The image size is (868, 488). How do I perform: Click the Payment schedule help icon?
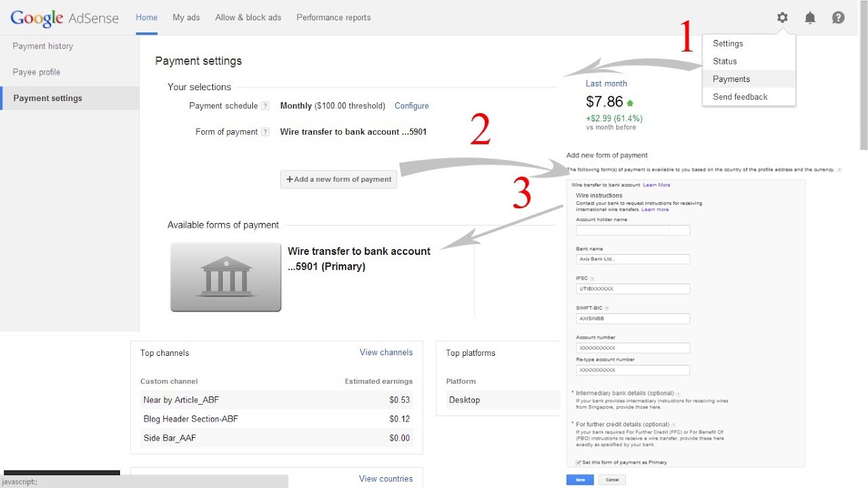(265, 106)
